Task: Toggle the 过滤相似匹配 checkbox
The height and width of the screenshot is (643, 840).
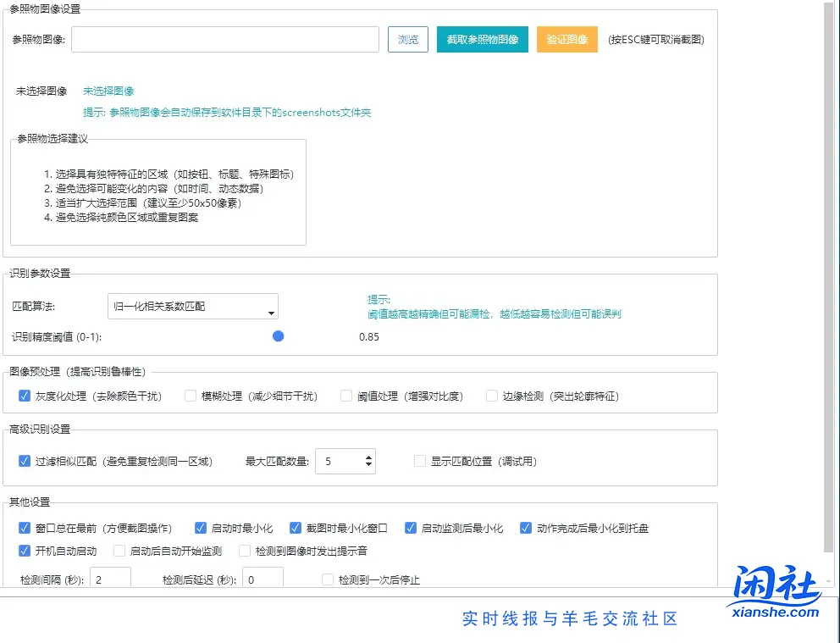Action: pos(25,462)
